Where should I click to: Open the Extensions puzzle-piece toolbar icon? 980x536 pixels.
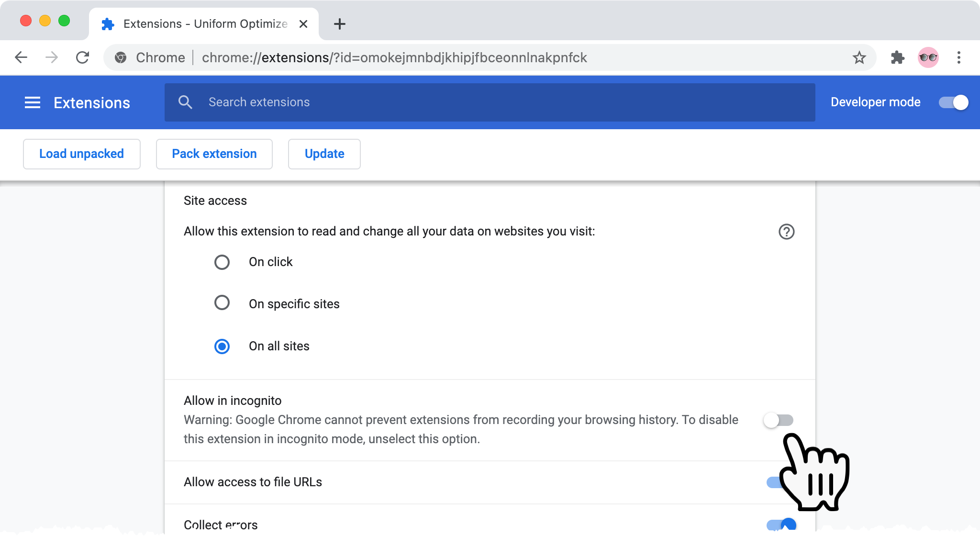pos(898,57)
